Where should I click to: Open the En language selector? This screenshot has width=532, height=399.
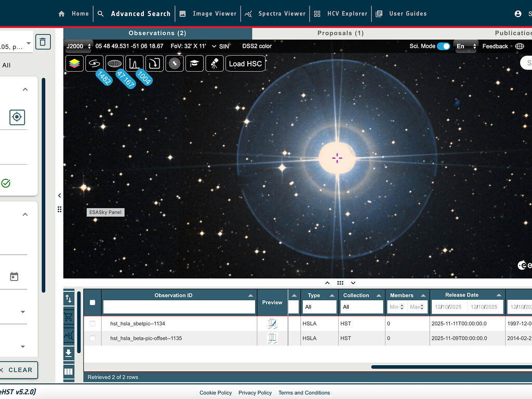tap(465, 46)
